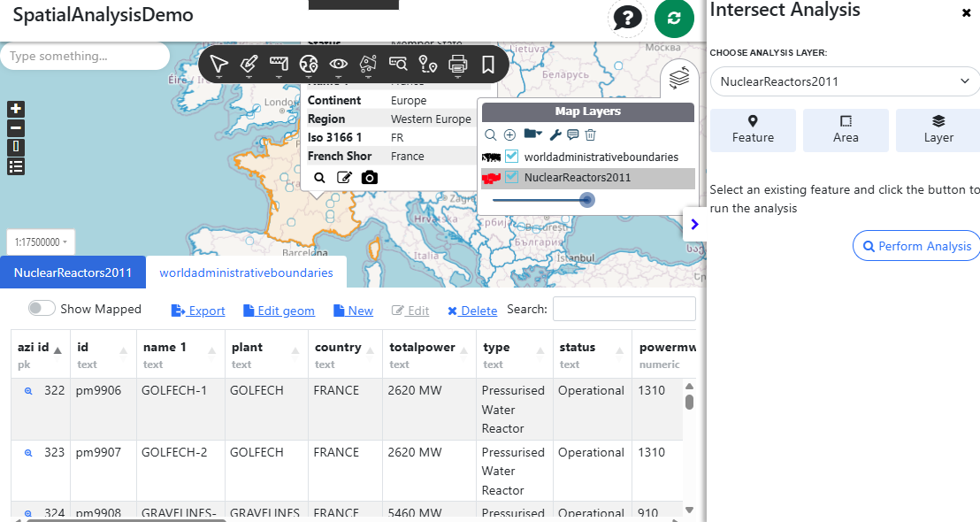Screen dimensions: 980x522
Task: Click the magnifier icon in the Map Layers panel
Action: (x=491, y=134)
